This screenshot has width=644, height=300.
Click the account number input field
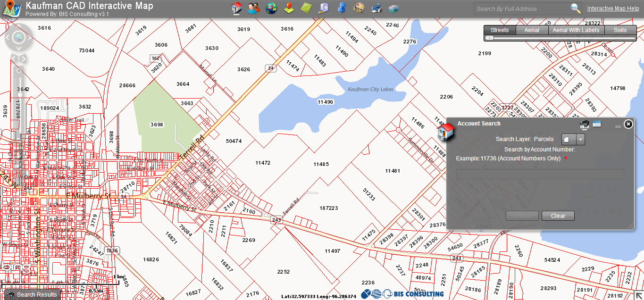540,175
